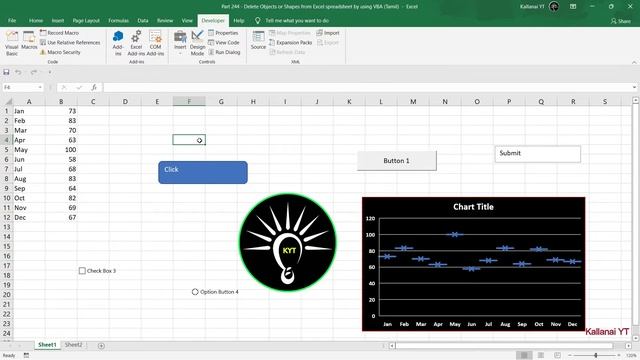Switch to the Formulas tab

point(118,20)
